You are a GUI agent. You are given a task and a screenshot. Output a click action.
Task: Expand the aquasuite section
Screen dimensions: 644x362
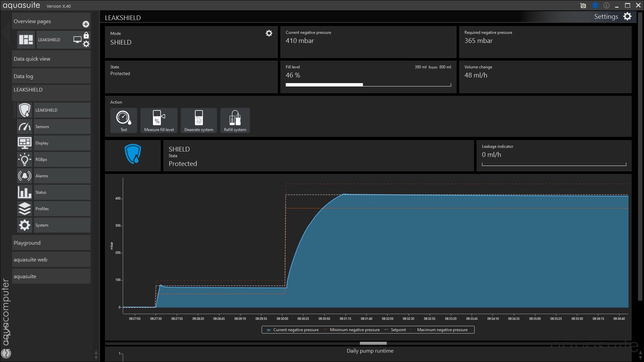click(x=51, y=276)
